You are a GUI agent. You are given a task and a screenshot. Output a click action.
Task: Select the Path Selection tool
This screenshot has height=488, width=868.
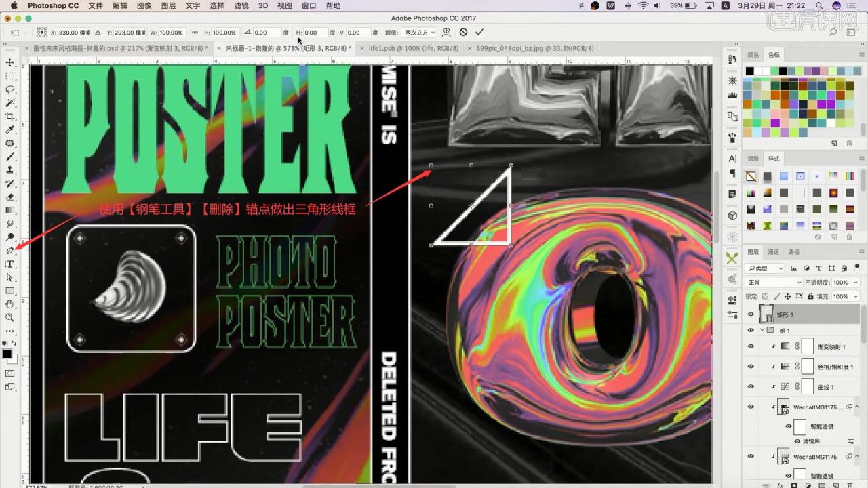(9, 277)
